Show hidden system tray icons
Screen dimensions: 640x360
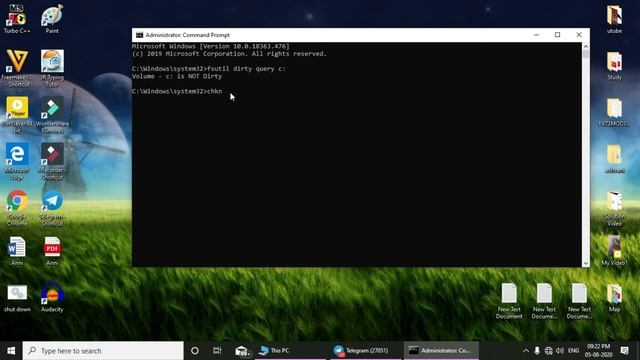pyautogui.click(x=526, y=351)
